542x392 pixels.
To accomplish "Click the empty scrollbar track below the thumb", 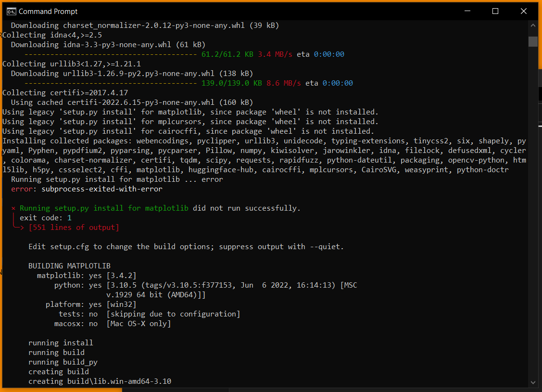I will point(533,216).
